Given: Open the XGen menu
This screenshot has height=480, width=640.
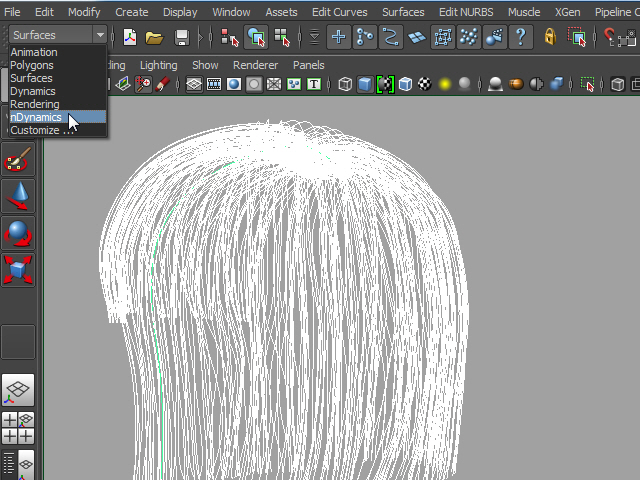Looking at the screenshot, I should 567,12.
